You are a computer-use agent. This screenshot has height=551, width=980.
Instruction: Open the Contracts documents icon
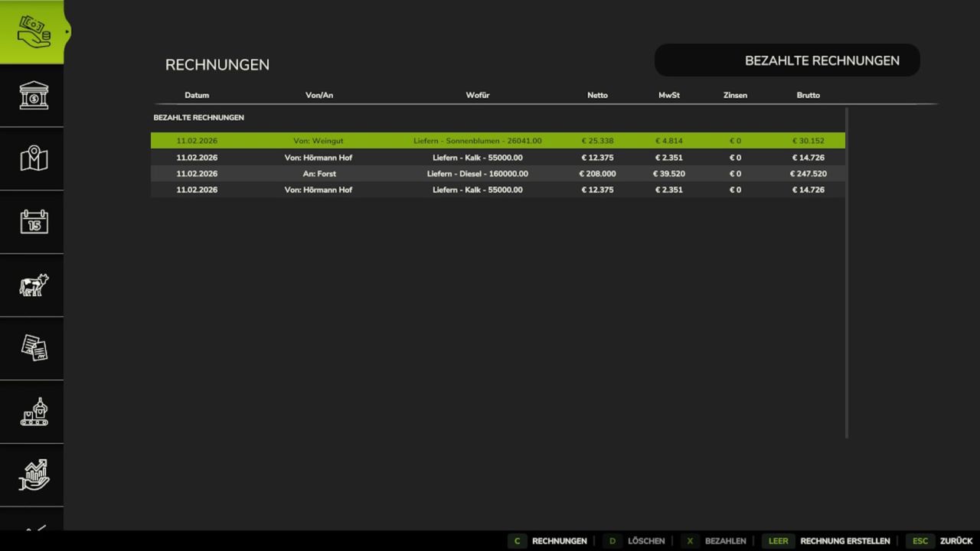click(31, 348)
